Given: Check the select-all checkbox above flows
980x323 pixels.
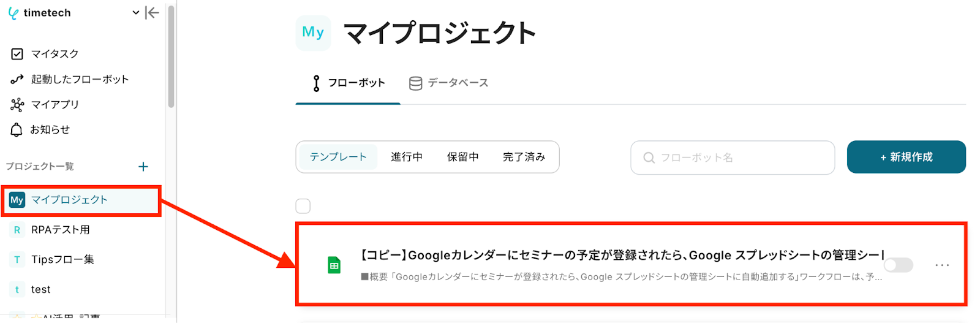Looking at the screenshot, I should click(x=303, y=206).
